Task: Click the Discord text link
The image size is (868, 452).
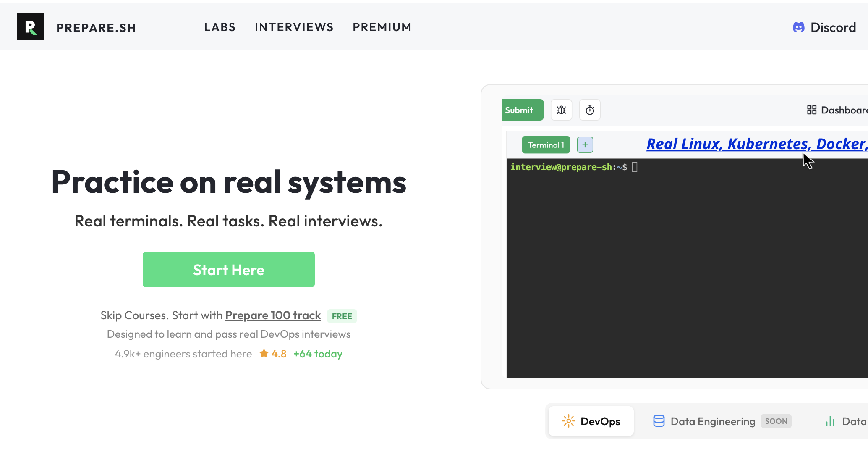Action: click(833, 27)
